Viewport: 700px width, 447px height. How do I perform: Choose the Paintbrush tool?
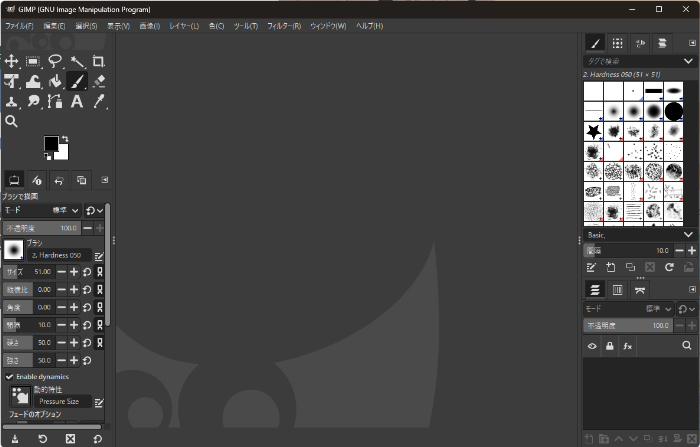[77, 82]
